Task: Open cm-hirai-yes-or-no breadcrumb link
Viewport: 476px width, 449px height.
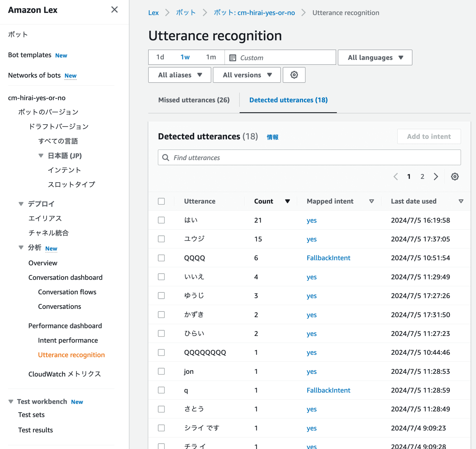Action: tap(254, 13)
